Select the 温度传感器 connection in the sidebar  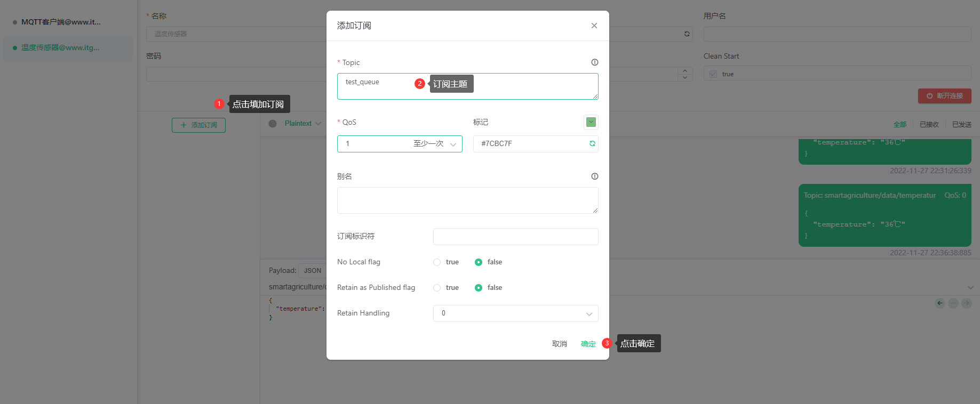click(x=68, y=48)
